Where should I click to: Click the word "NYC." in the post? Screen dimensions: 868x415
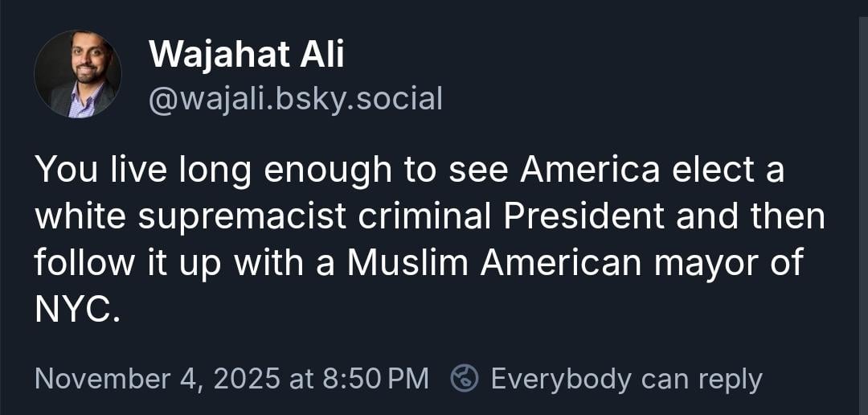tap(77, 310)
